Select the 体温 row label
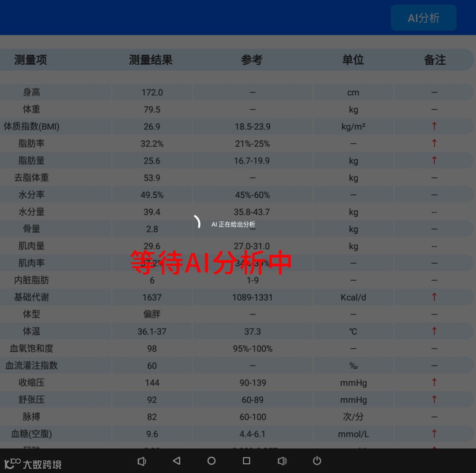476x473 pixels. click(31, 331)
